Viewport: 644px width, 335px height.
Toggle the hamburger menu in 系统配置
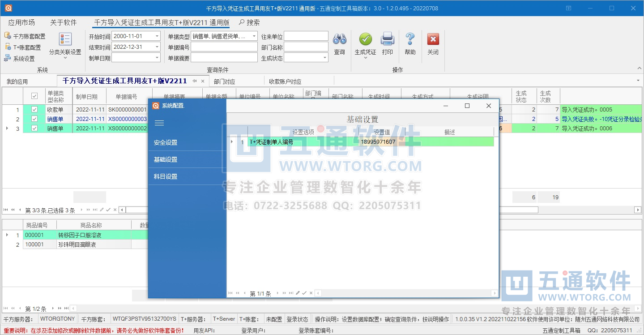[159, 123]
